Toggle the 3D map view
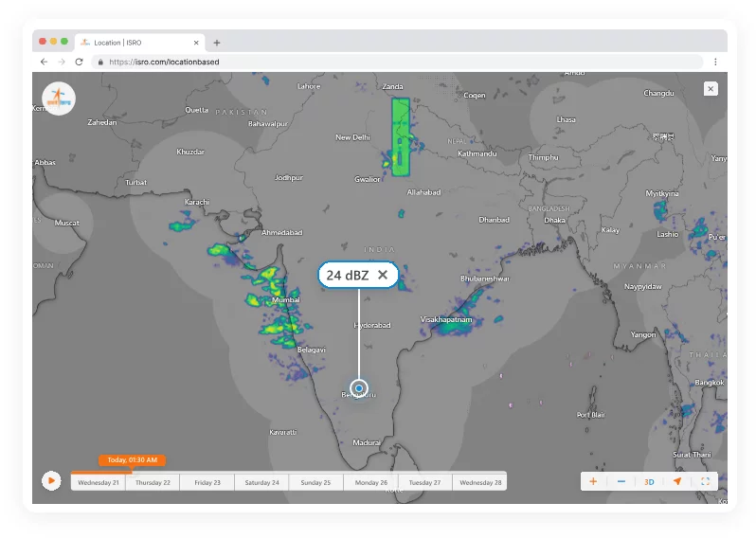The width and height of the screenshot is (756, 539). (649, 481)
